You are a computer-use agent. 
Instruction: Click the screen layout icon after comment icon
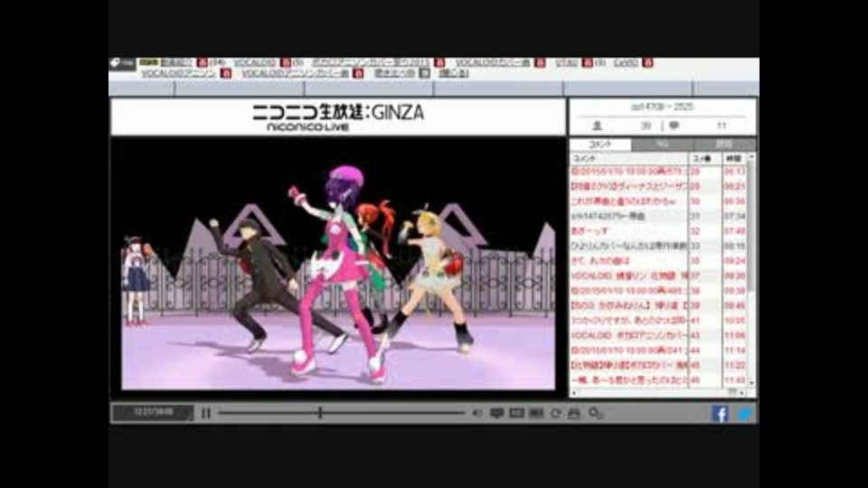(516, 413)
